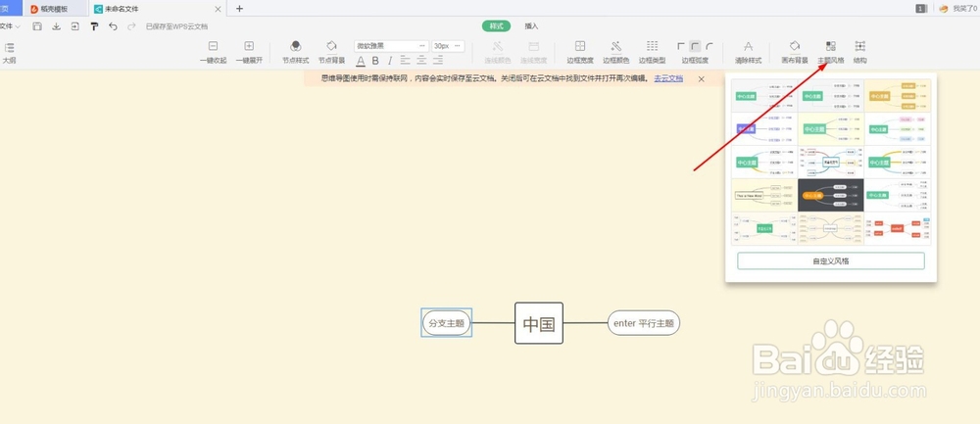Switch to the 插入 tab

(x=531, y=26)
